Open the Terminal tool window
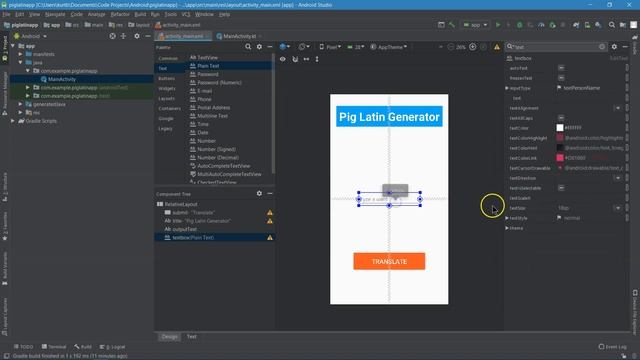The width and height of the screenshot is (640, 360). tap(54, 347)
